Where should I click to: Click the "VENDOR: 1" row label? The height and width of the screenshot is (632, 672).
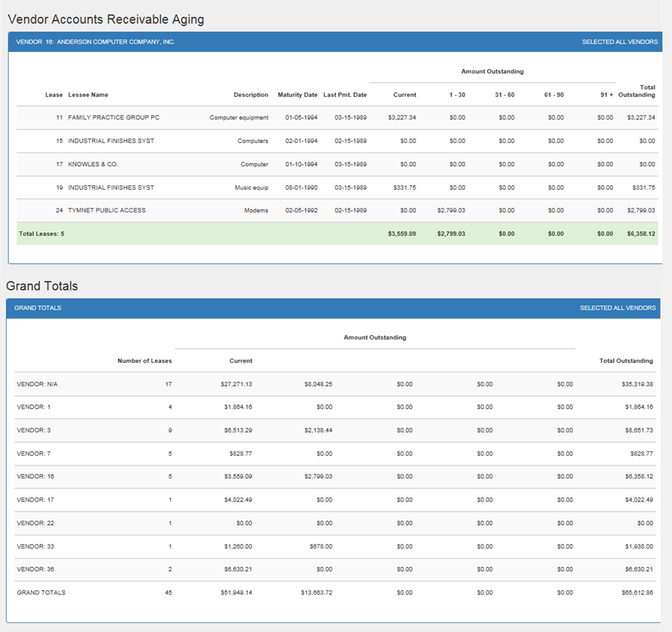[x=33, y=407]
